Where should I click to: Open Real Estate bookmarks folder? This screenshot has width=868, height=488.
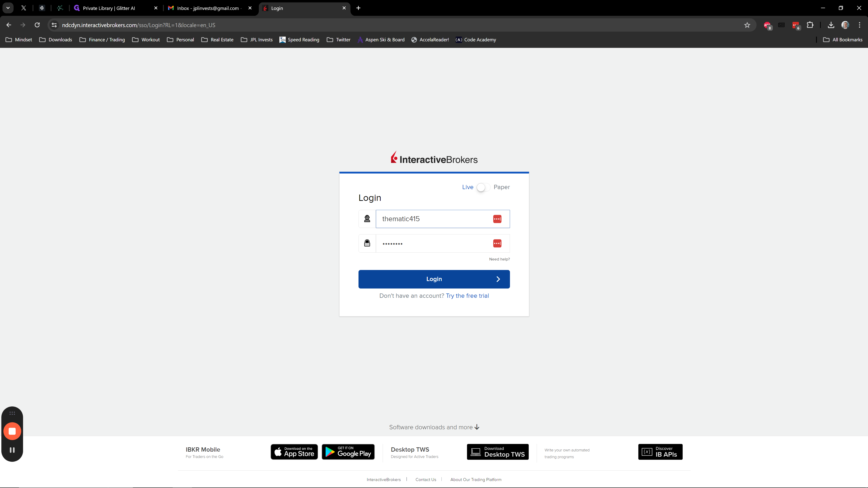217,40
